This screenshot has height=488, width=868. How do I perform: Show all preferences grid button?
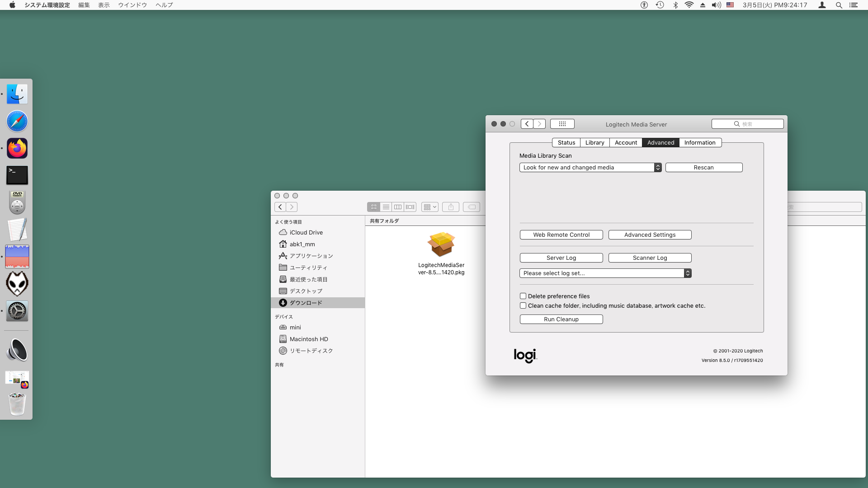coord(562,124)
